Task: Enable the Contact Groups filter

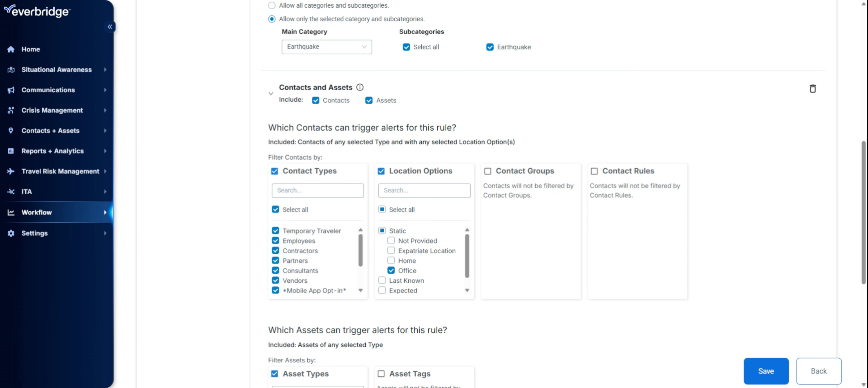Action: point(488,171)
